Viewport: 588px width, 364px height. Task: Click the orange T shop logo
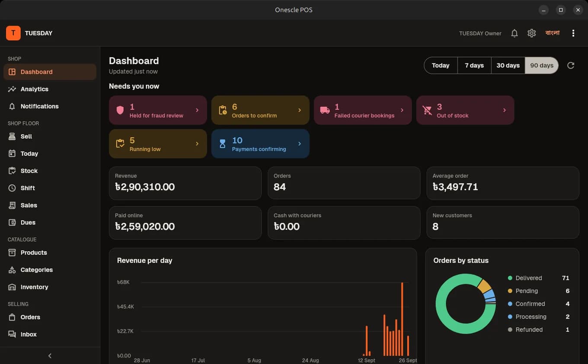(13, 33)
